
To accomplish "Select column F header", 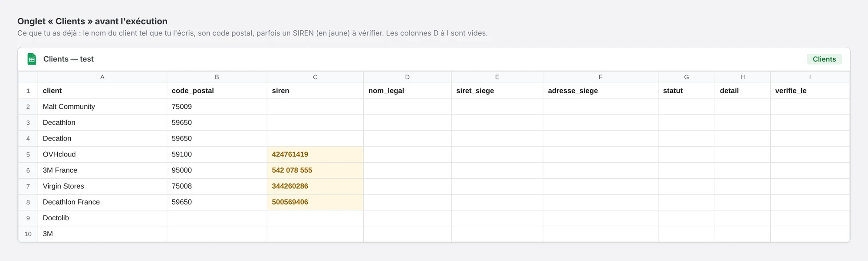I will tap(601, 77).
